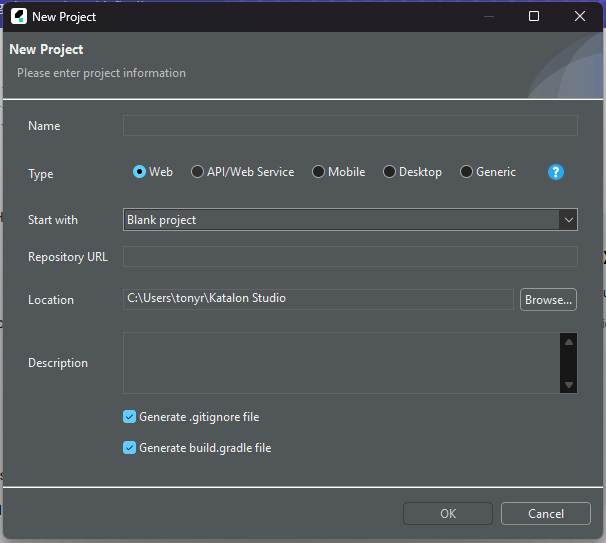Click the Location path text field
Image resolution: width=606 pixels, height=543 pixels.
coord(318,299)
